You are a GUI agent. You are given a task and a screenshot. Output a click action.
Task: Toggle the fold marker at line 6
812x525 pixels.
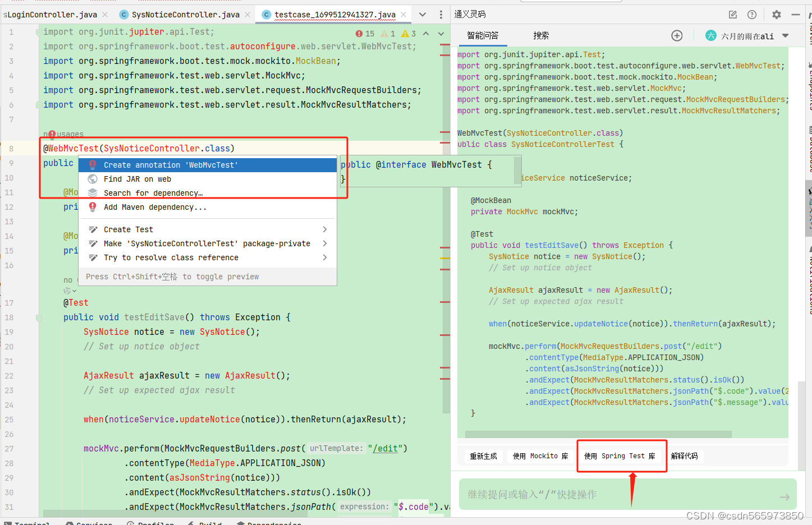39,105
